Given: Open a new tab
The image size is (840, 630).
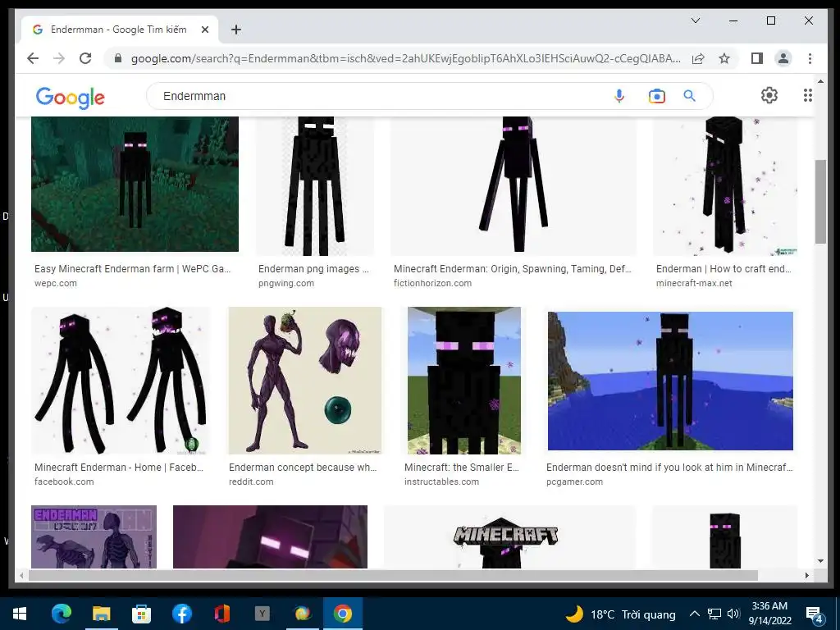Looking at the screenshot, I should pos(235,30).
